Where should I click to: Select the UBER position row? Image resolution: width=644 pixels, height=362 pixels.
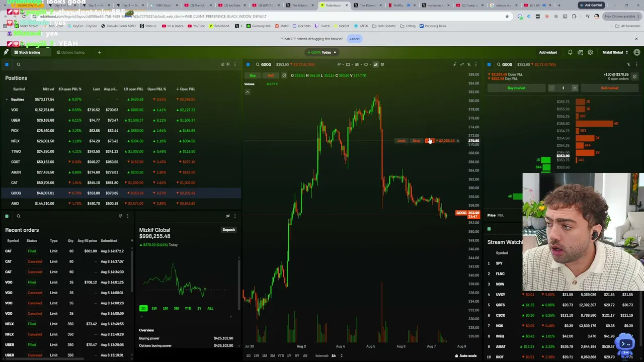[x=121, y=120]
